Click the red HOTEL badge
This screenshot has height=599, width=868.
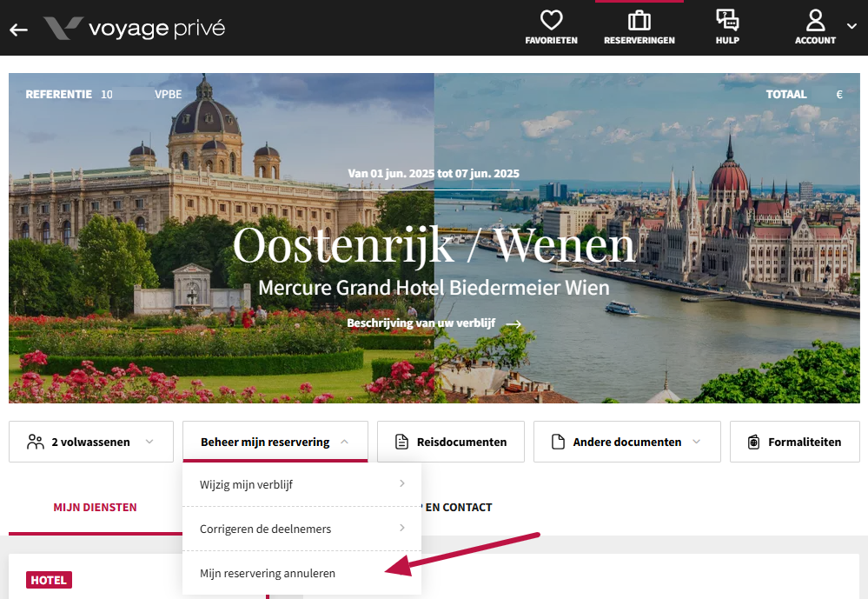click(49, 580)
